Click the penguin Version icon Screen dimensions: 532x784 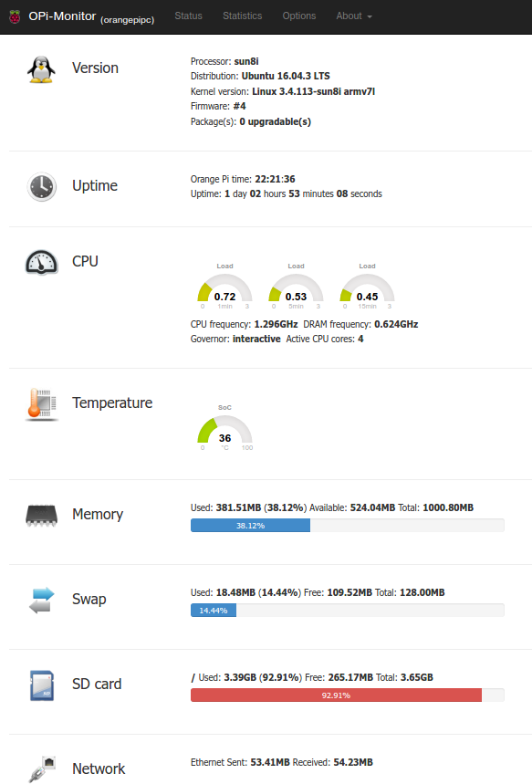tap(41, 69)
